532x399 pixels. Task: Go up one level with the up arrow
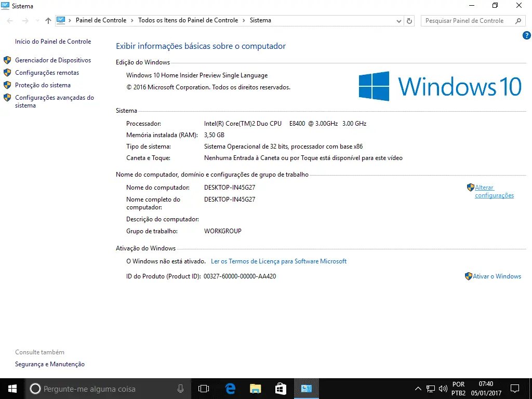pos(48,21)
